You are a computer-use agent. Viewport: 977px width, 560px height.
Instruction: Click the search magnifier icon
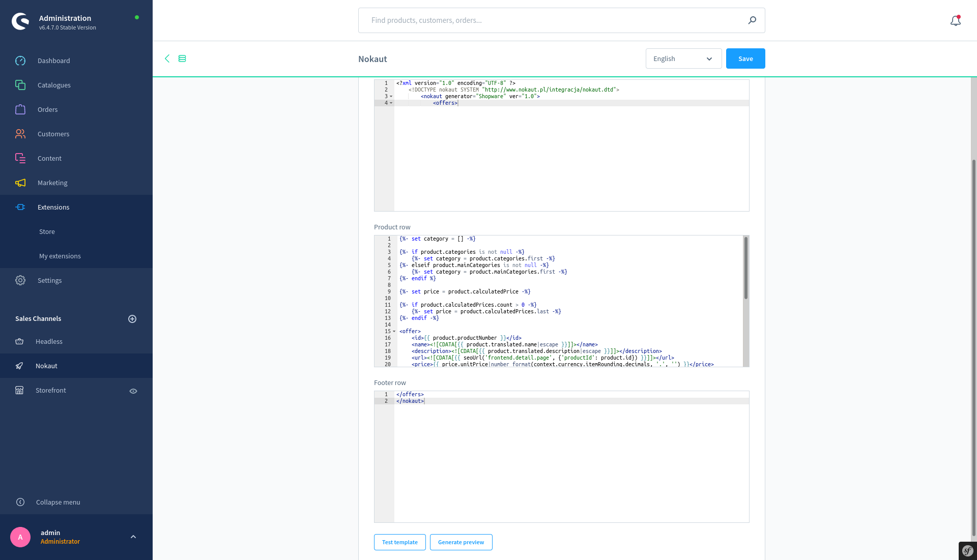click(x=752, y=20)
